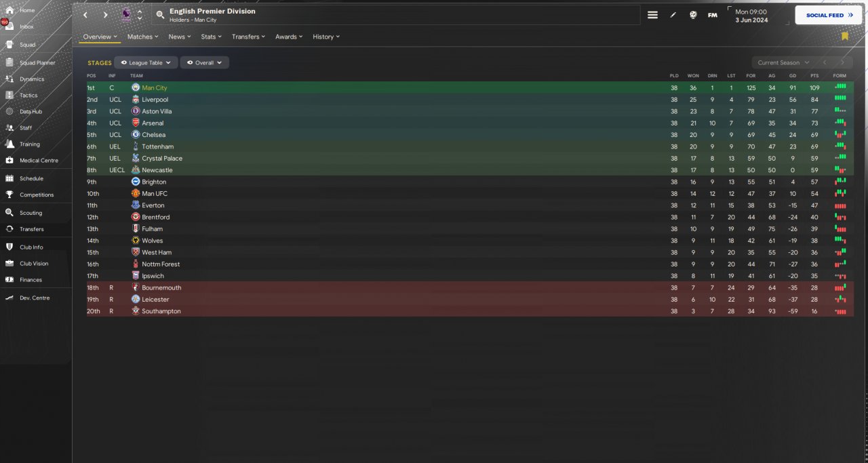
Task: Sort table by PTS column header
Action: click(814, 75)
